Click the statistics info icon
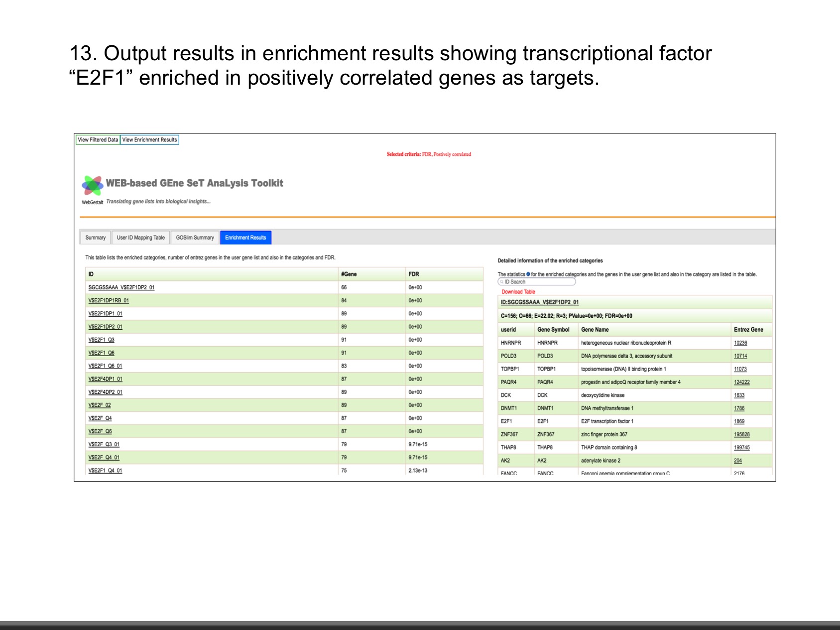 (528, 274)
